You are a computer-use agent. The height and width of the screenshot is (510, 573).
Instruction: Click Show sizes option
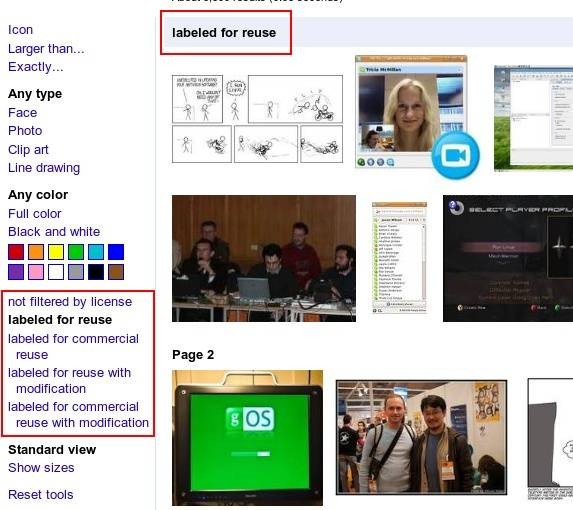pos(41,468)
